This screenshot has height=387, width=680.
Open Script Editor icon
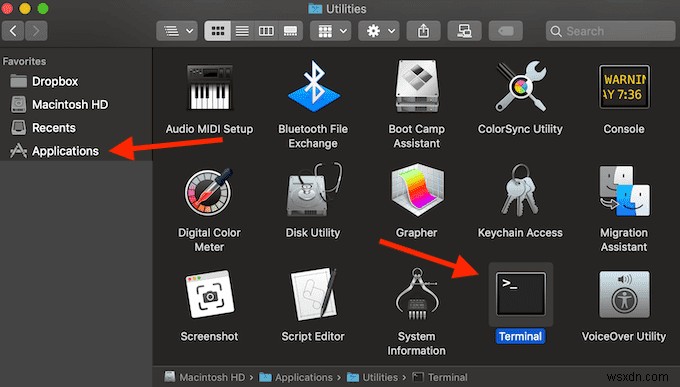click(314, 295)
